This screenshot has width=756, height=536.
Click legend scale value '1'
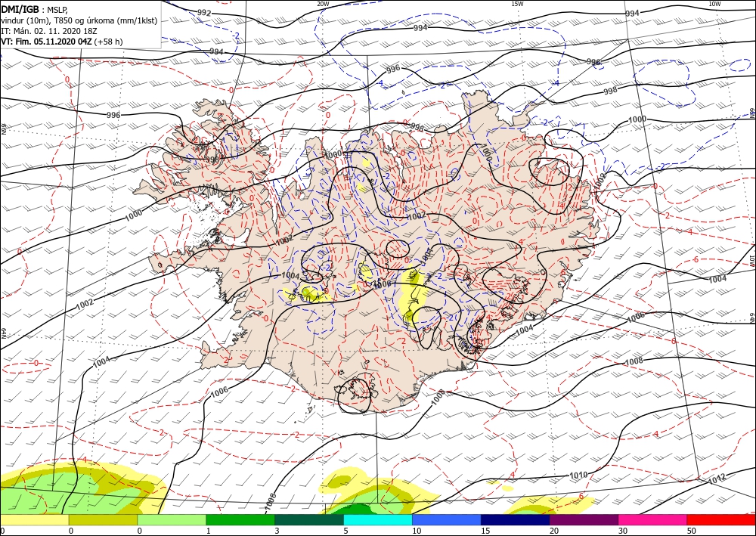click(209, 531)
